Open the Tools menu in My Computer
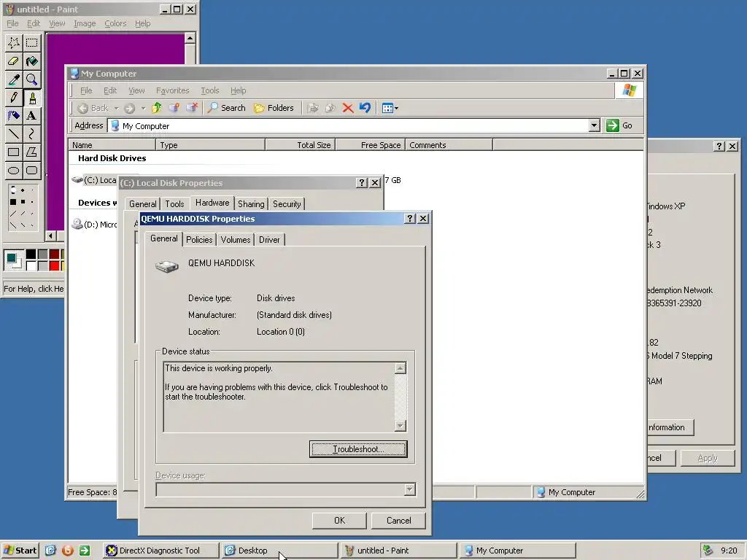This screenshot has height=560, width=747. (209, 90)
